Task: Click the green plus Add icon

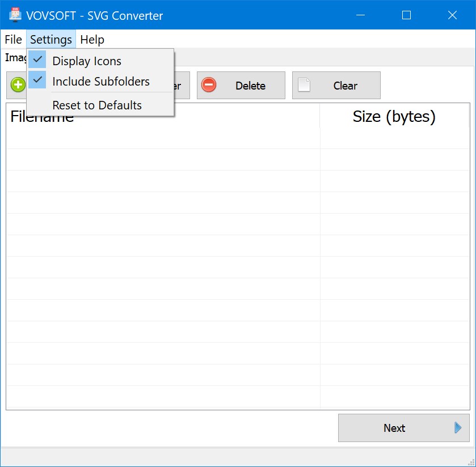Action: coord(17,85)
